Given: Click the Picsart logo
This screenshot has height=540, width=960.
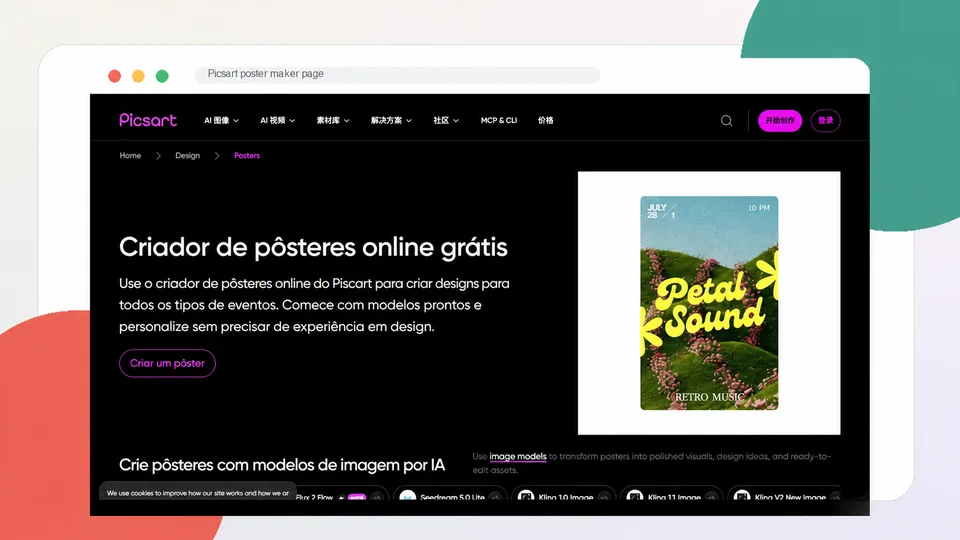Looking at the screenshot, I should point(148,120).
